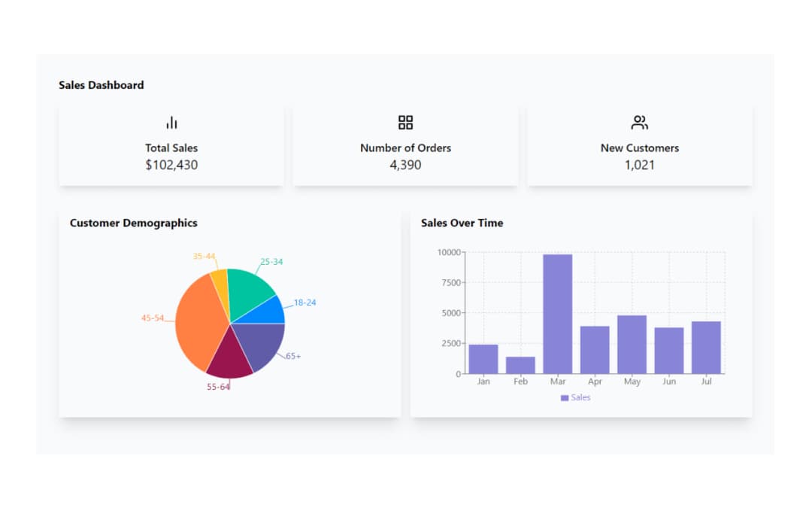Click the 55-64 dark red pie slice
This screenshot has height=508, width=812.
(x=232, y=352)
